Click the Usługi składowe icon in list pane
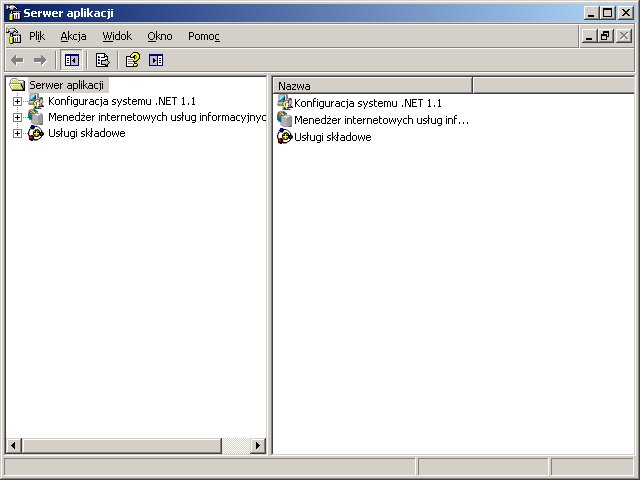 click(x=284, y=136)
